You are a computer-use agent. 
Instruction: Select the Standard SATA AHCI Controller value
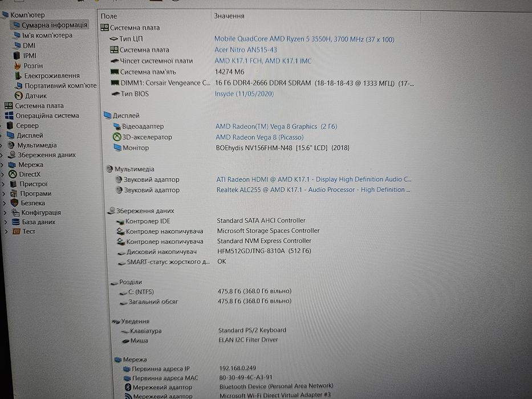pyautogui.click(x=261, y=221)
